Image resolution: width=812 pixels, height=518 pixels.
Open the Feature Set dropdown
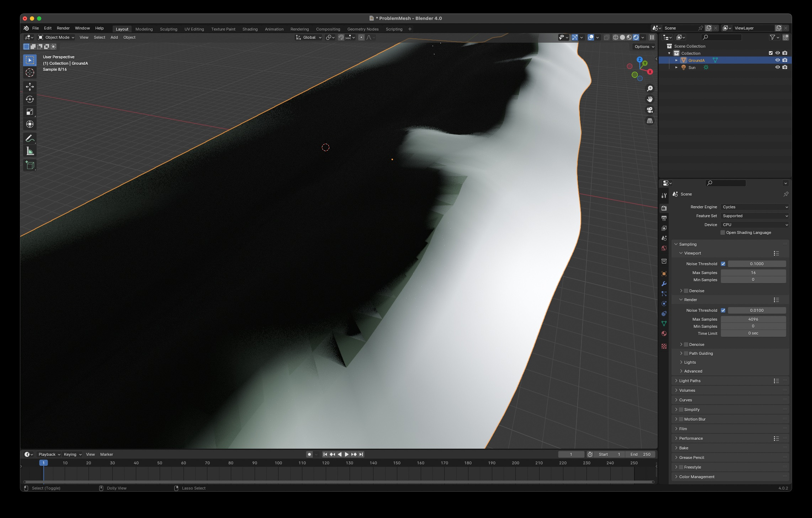(x=755, y=216)
